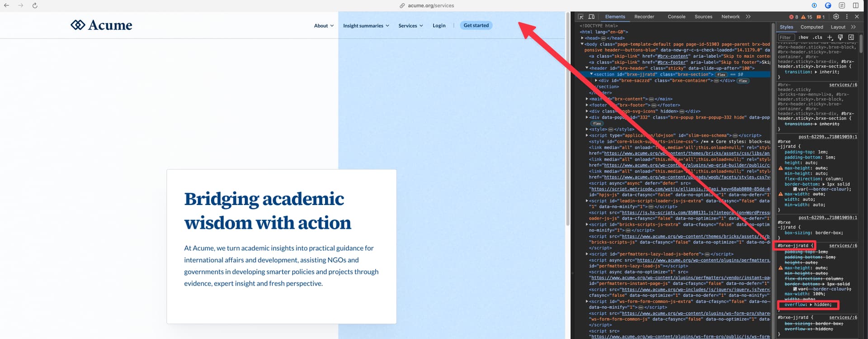
Task: Close the DevTools panel
Action: [857, 17]
